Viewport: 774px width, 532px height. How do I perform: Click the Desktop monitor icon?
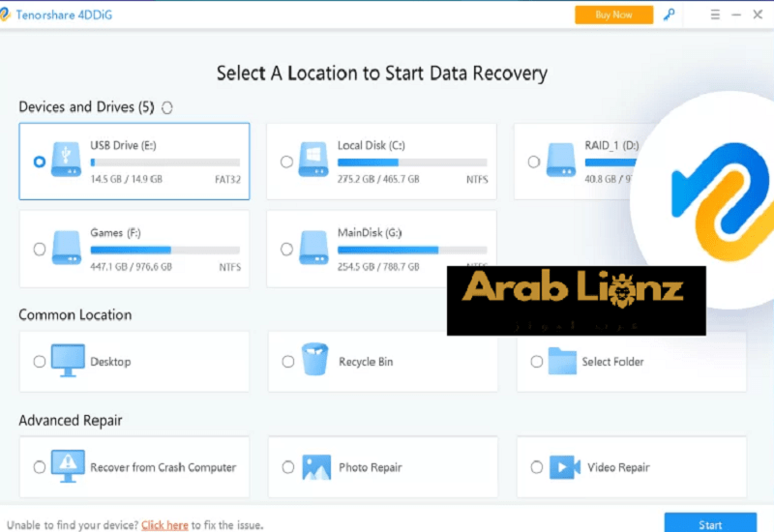[x=68, y=360]
